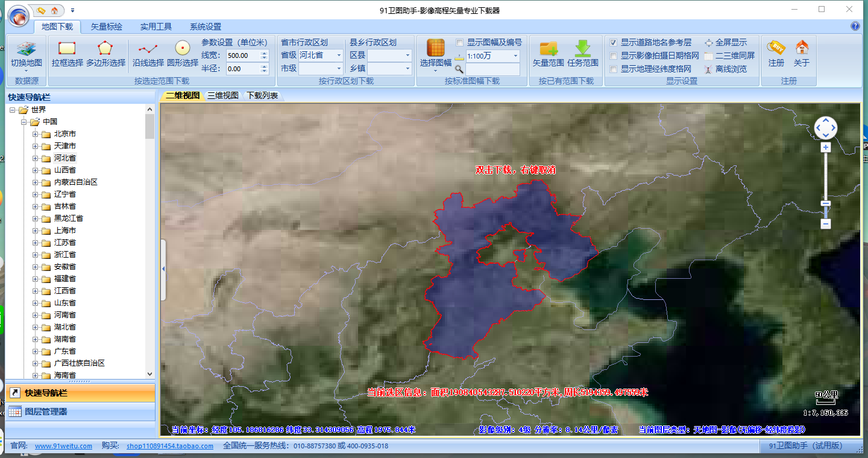Click the 图层管理器 panel icon
Screen dimensions: 868x458
tap(15, 412)
